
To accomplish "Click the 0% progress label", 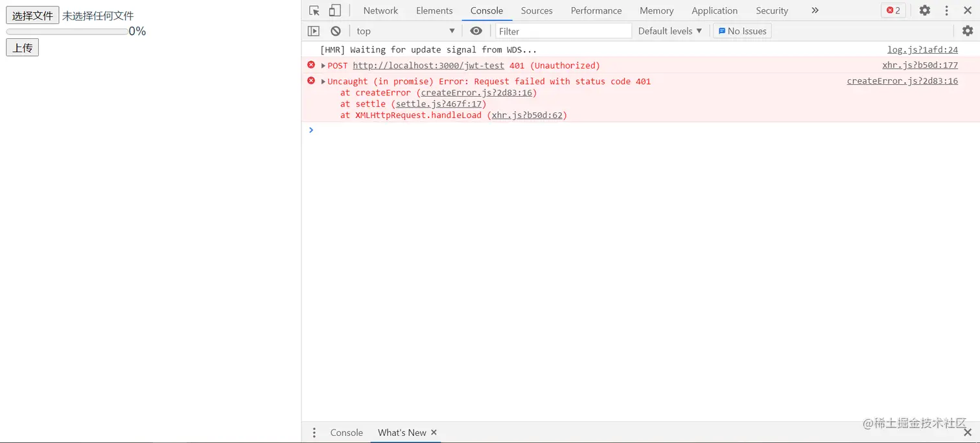I will [x=137, y=31].
